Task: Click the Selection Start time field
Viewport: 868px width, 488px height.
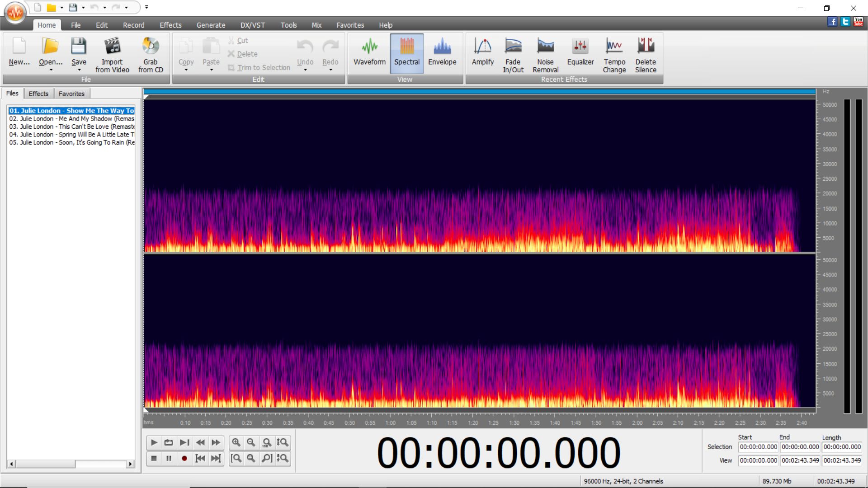Action: [758, 447]
